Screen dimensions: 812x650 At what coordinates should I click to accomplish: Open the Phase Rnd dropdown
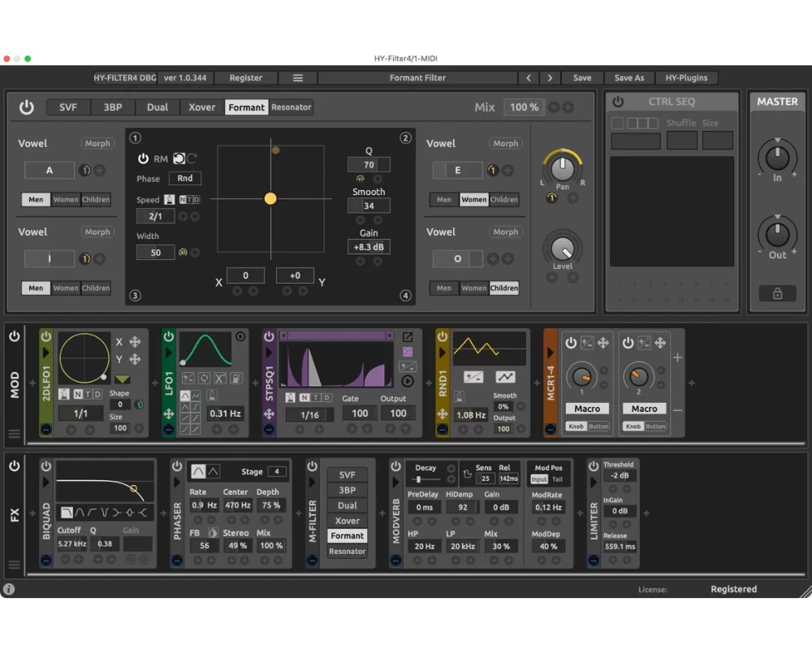click(x=185, y=178)
